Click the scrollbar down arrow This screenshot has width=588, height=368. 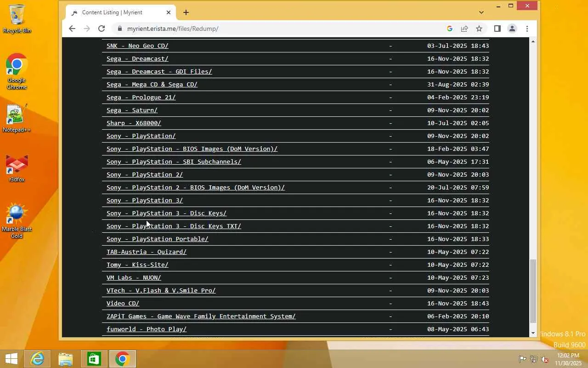(x=533, y=333)
